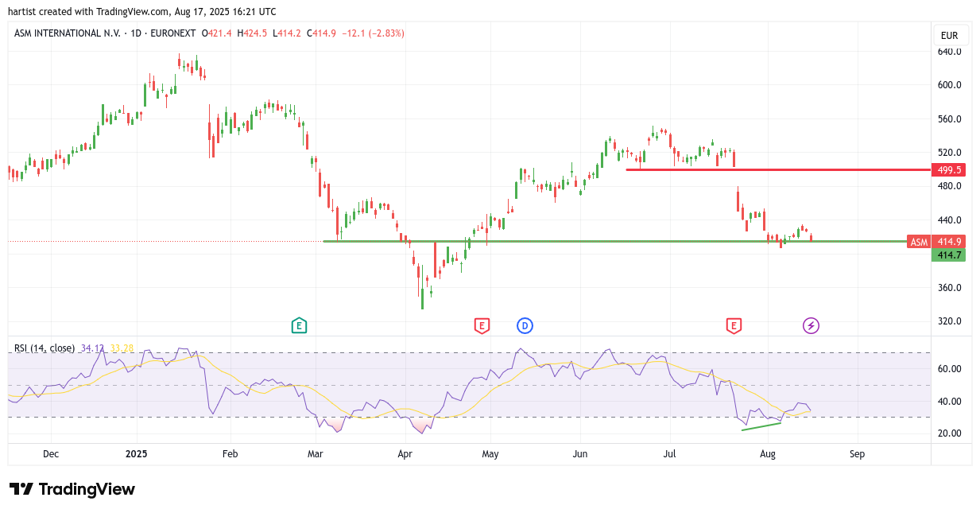Click the blue dividend D marker
Image resolution: width=980 pixels, height=513 pixels.
[525, 325]
